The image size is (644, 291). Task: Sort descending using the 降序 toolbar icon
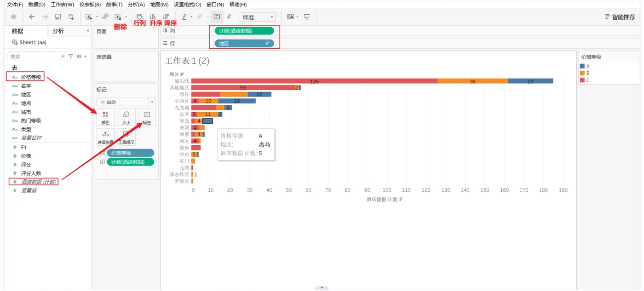tap(166, 17)
